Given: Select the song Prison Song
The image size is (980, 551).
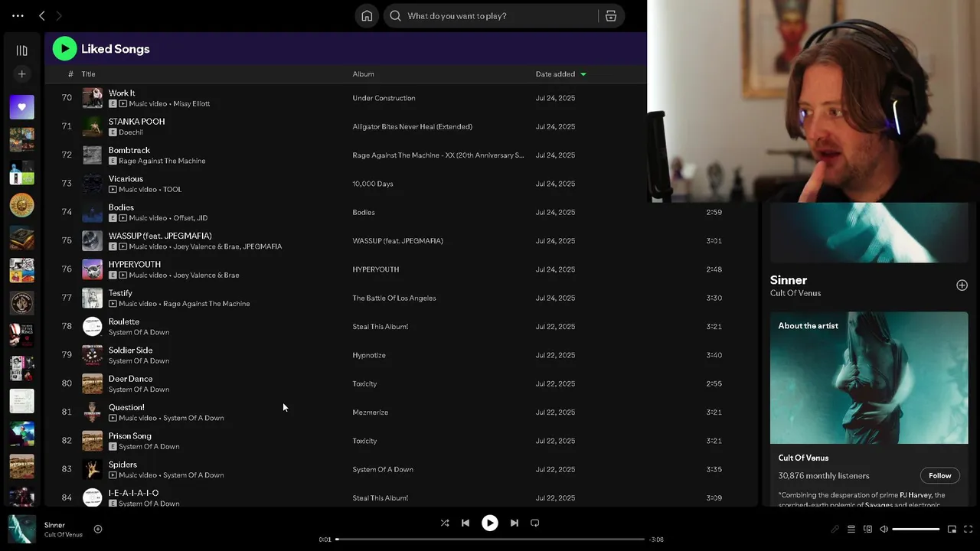Looking at the screenshot, I should pos(129,436).
